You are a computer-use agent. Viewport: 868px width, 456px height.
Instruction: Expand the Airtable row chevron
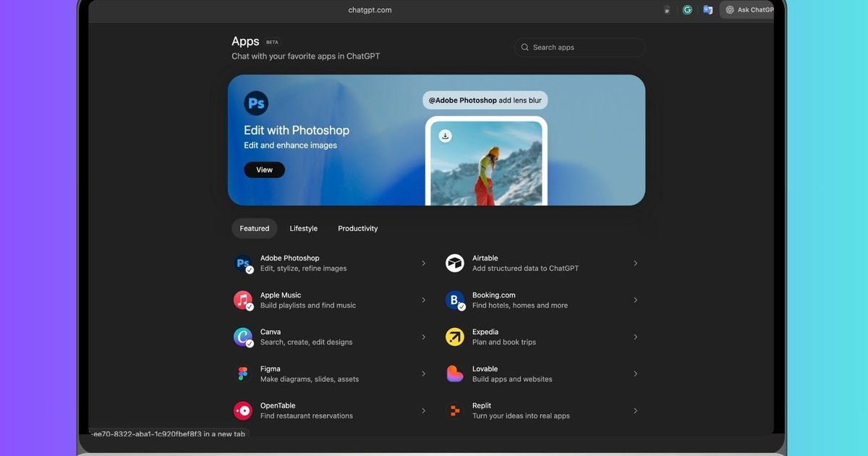[x=635, y=263]
